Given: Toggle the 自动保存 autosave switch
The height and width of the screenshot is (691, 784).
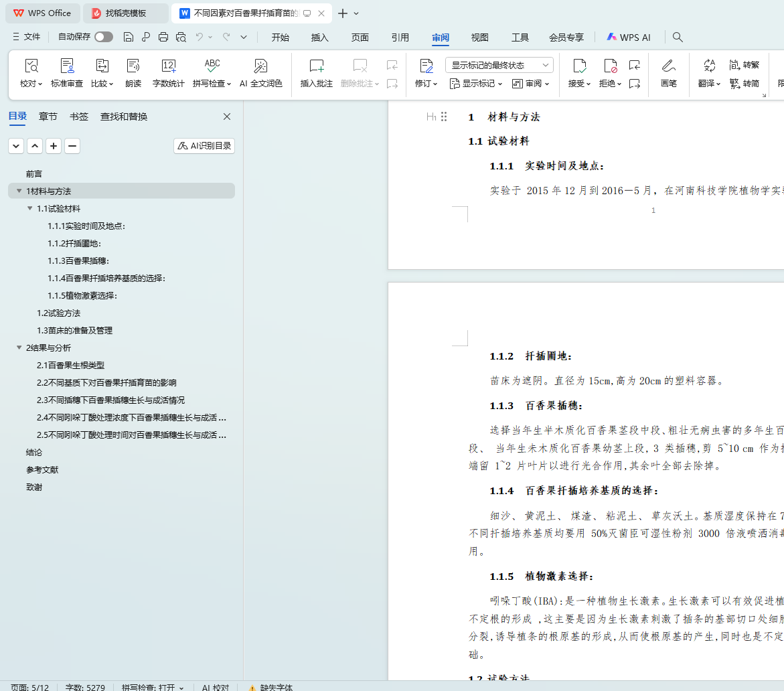Looking at the screenshot, I should [103, 37].
